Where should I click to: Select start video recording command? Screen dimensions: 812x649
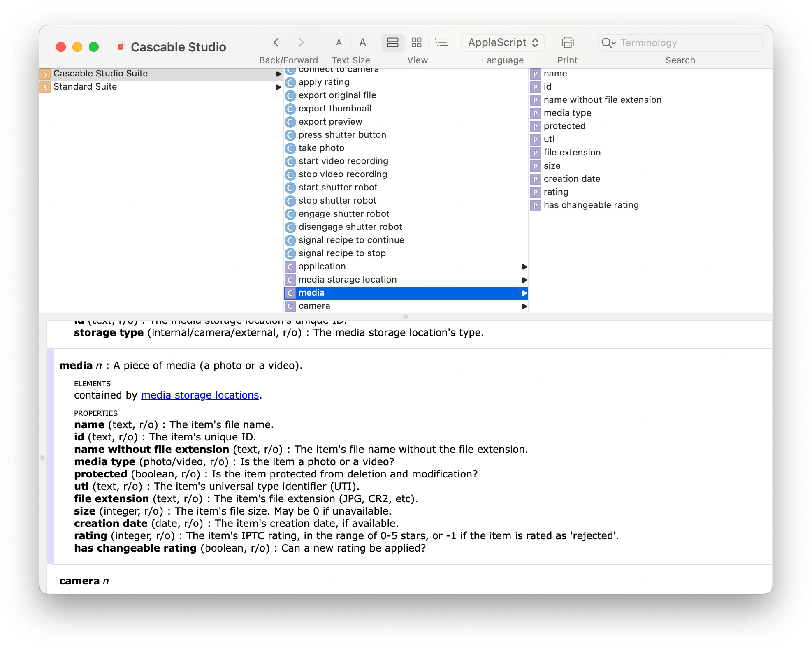406,161
